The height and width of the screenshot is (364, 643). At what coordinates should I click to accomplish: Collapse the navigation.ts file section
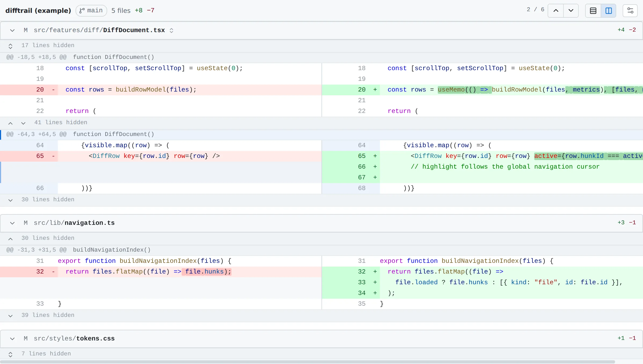click(12, 223)
